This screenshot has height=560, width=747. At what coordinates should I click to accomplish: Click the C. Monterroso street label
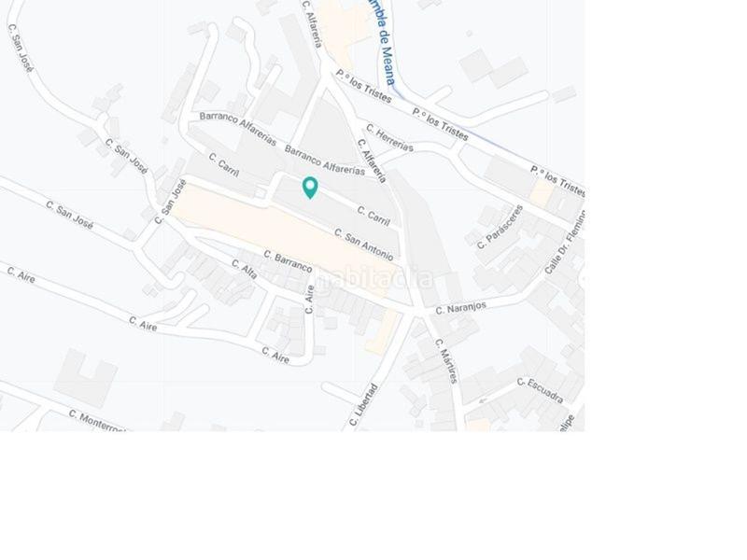tap(98, 421)
